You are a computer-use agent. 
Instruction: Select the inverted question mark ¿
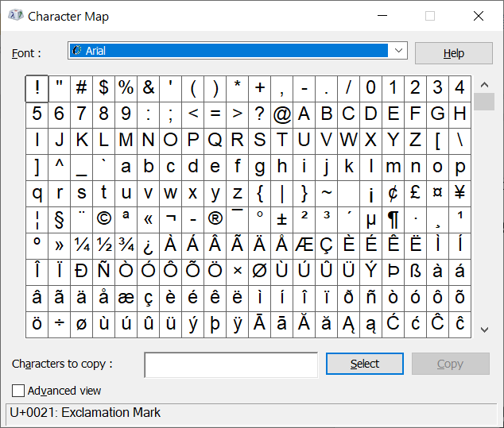pos(148,246)
